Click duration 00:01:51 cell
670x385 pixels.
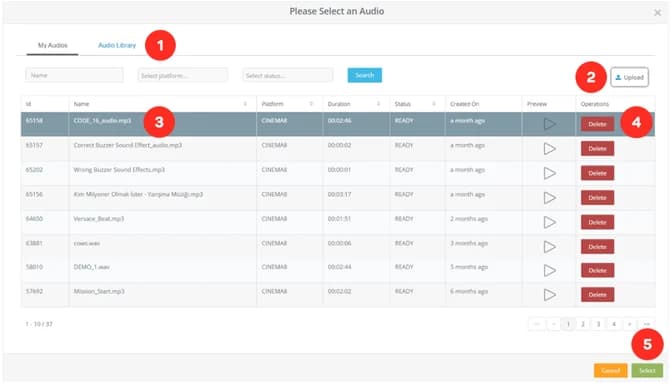pos(339,219)
